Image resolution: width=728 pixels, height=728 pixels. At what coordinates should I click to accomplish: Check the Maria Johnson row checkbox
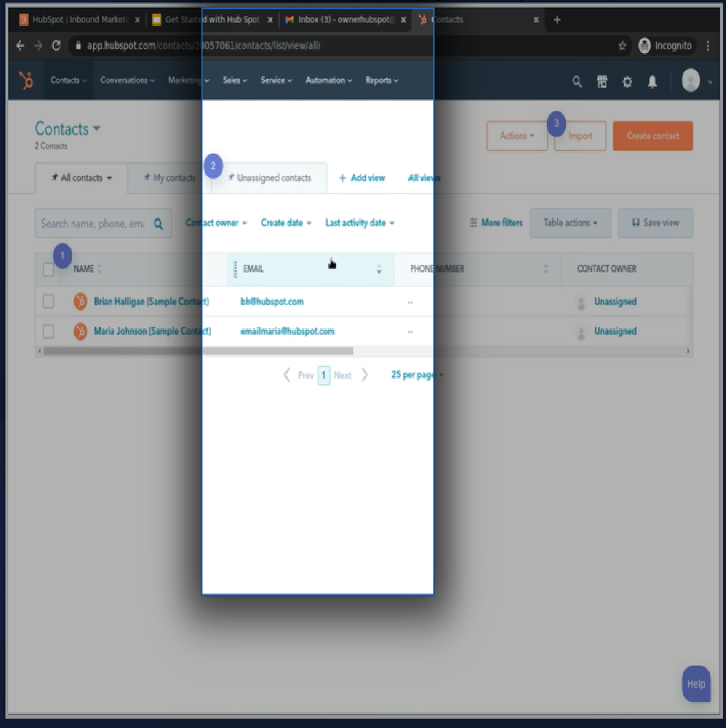49,331
